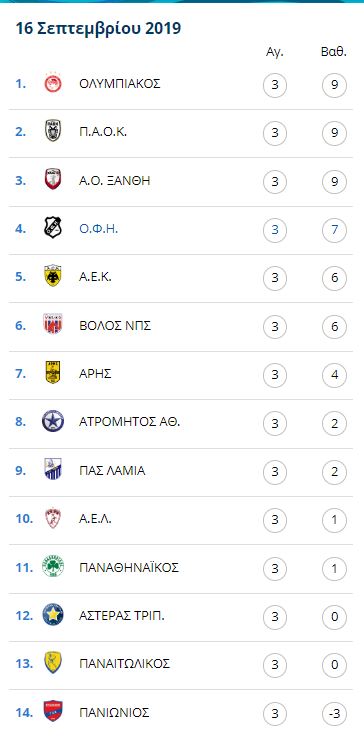Click the Αγ. matches column header

275,53
